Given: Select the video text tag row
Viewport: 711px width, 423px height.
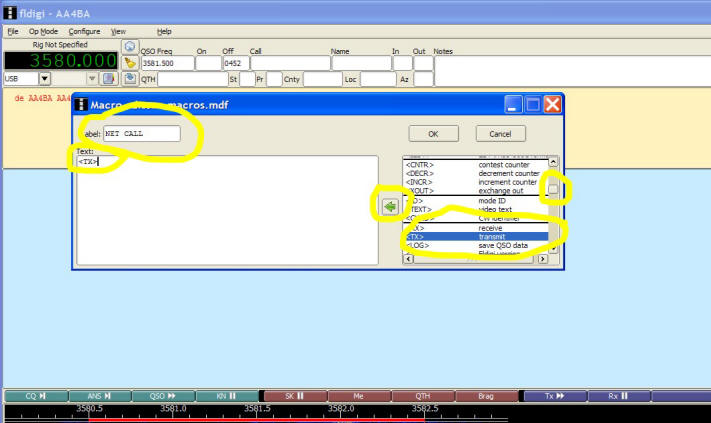Looking at the screenshot, I should (x=476, y=209).
